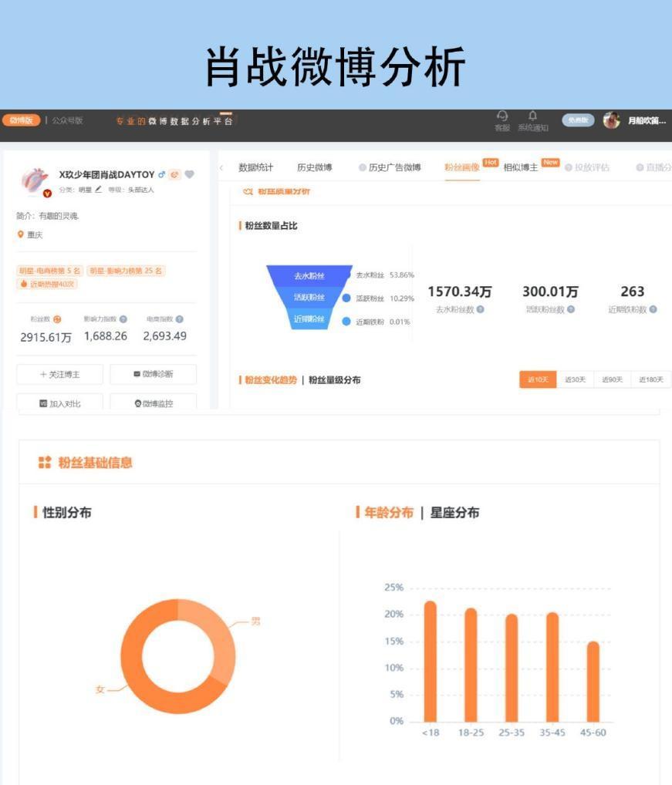Click the heart icon next to the blogger name
The image size is (672, 785).
(190, 175)
